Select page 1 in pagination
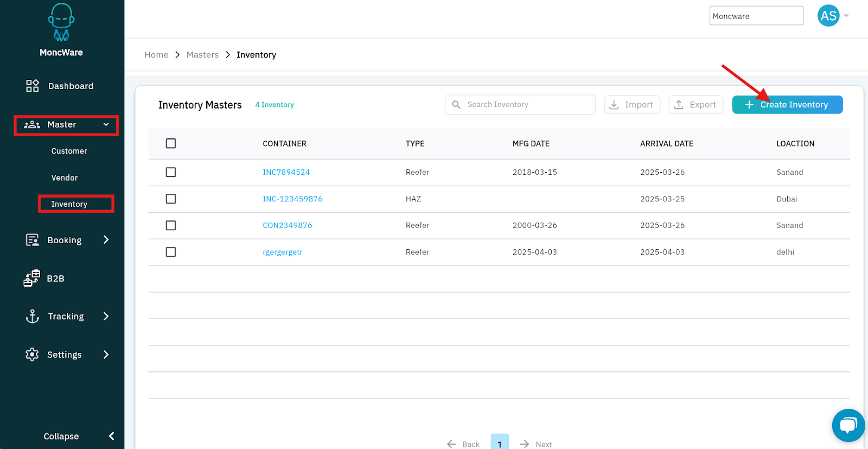Image resolution: width=868 pixels, height=449 pixels. (x=500, y=442)
